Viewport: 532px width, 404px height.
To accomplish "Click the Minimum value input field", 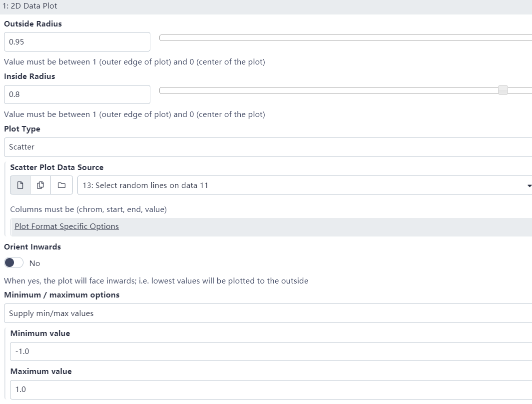I will click(270, 351).
